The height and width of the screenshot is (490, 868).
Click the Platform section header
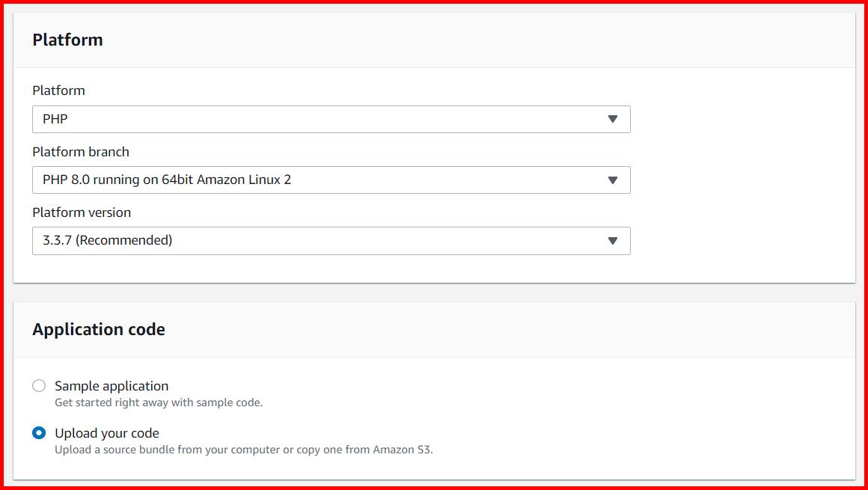tap(67, 40)
